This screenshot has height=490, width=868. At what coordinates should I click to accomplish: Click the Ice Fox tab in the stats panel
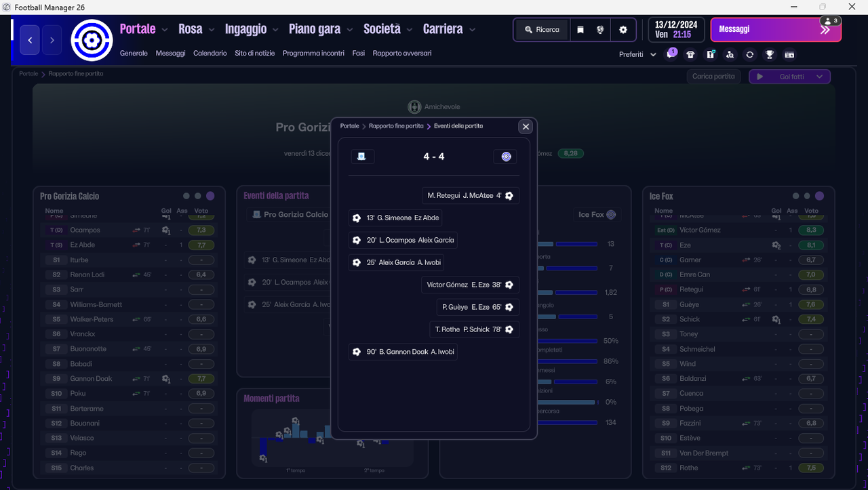(597, 215)
